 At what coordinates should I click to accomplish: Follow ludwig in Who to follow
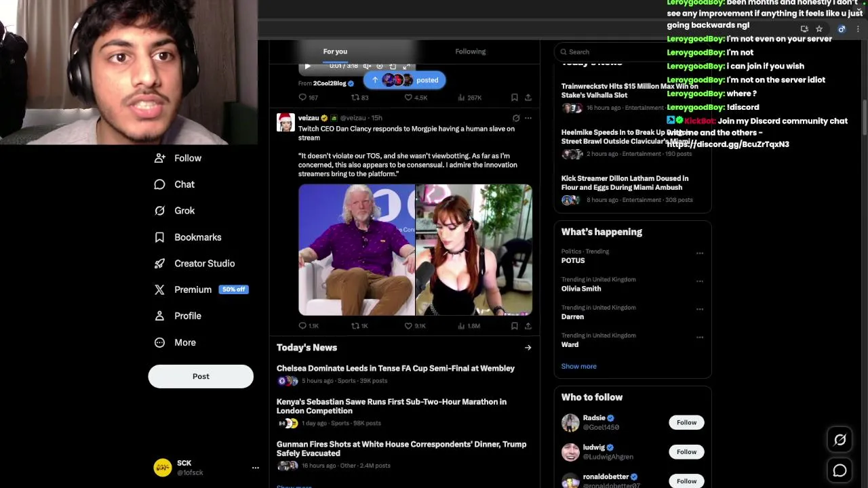click(686, 451)
